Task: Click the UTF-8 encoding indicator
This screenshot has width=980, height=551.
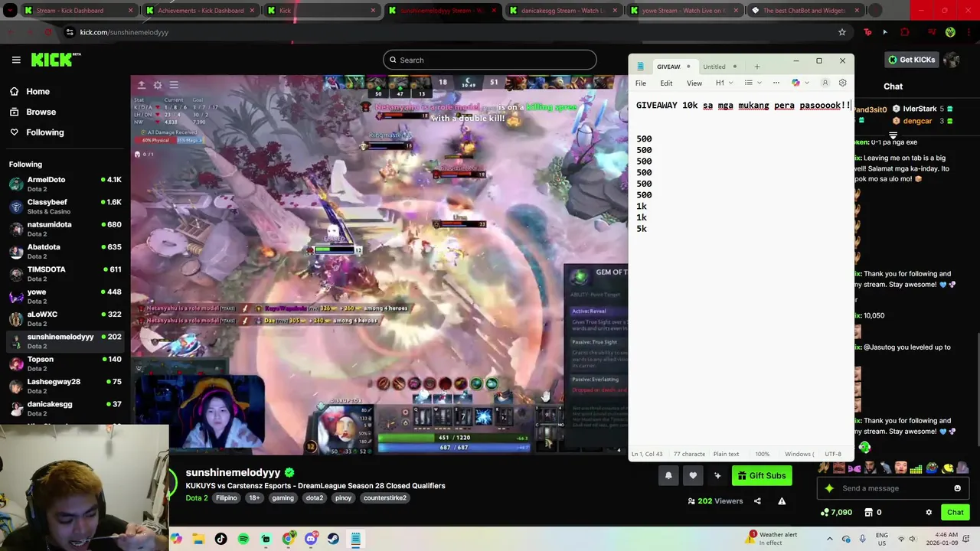Action: coord(833,454)
